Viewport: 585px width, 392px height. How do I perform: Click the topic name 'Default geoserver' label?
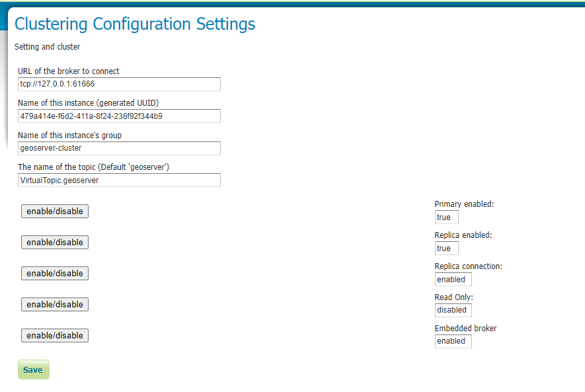pyautogui.click(x=94, y=167)
